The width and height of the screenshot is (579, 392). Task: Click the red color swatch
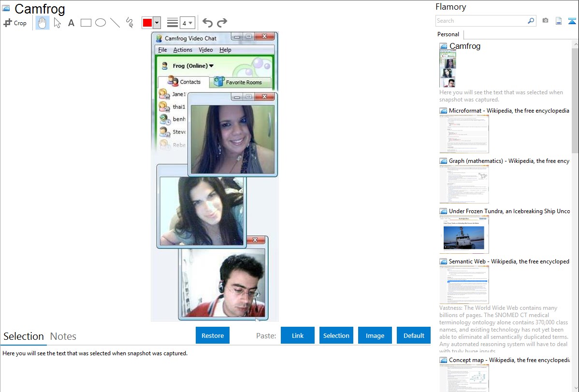click(x=147, y=23)
